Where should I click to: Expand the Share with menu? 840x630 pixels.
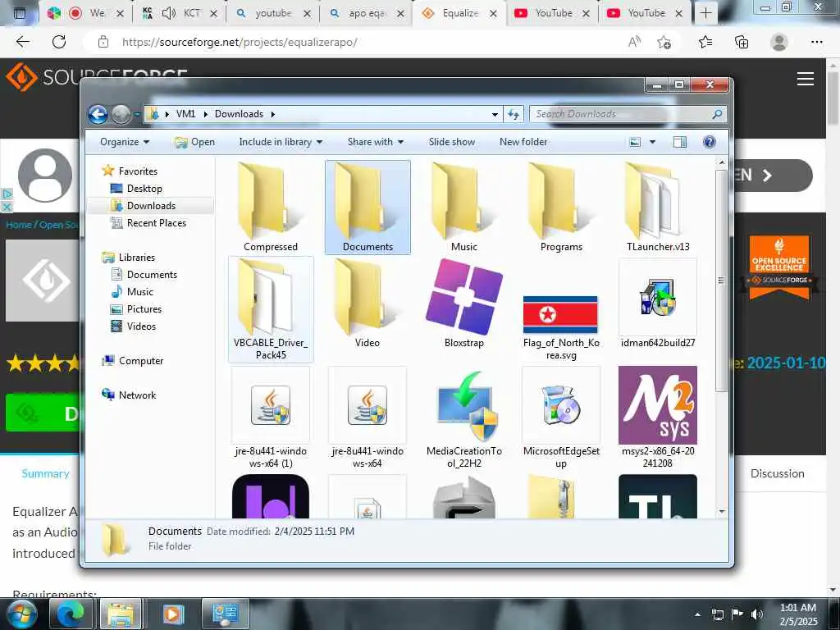[375, 142]
